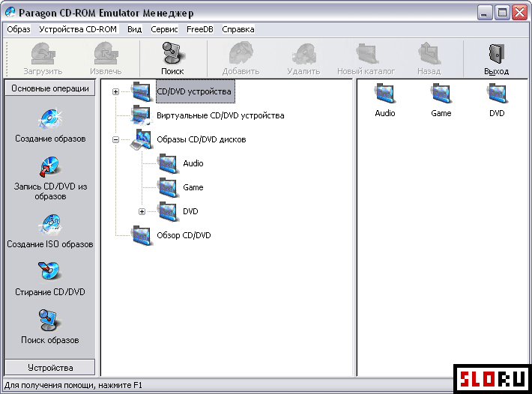This screenshot has width=532, height=394.
Task: Select Виртуальные CD/DVD устройства tree item
Action: [x=209, y=116]
